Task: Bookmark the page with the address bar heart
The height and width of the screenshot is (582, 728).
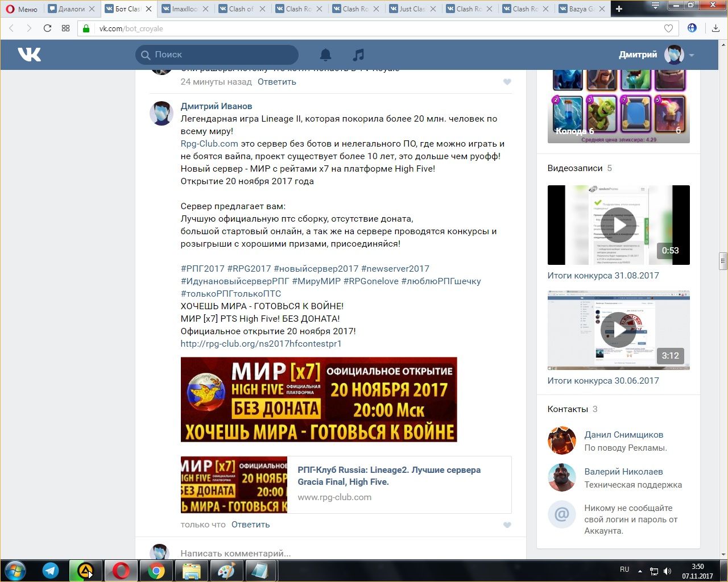Action: tap(668, 28)
